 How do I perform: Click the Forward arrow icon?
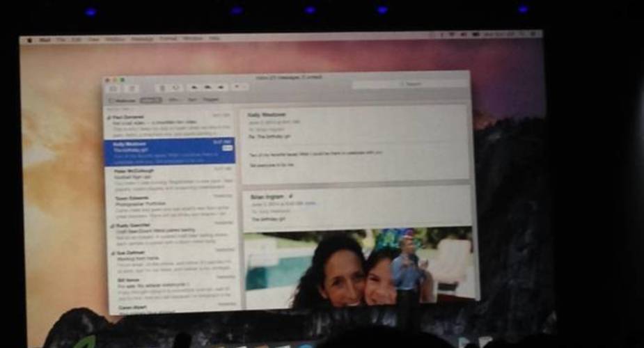pos(221,87)
